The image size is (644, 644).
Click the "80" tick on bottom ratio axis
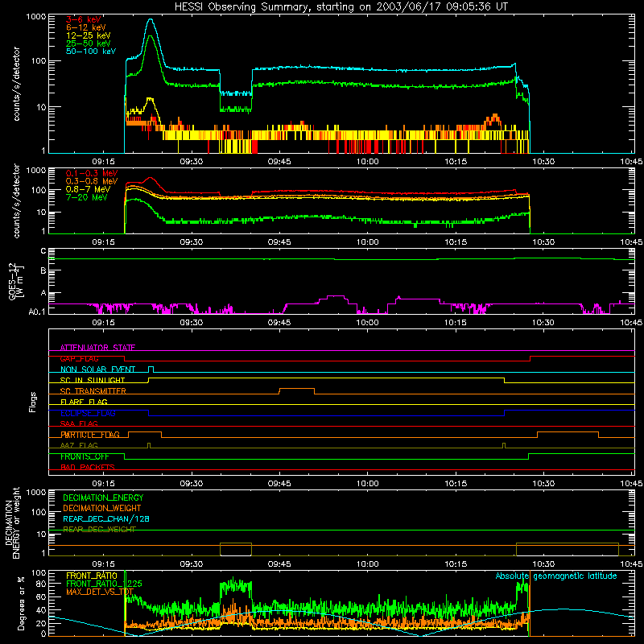[x=41, y=584]
